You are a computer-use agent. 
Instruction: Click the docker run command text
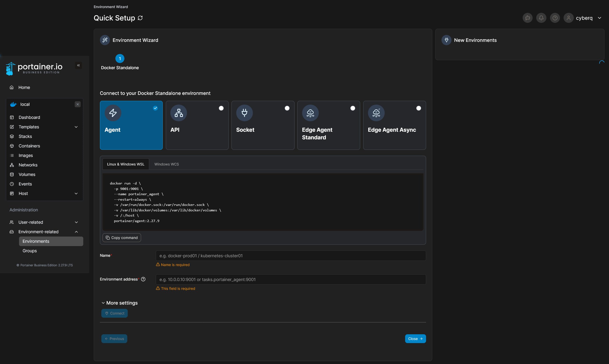165,202
